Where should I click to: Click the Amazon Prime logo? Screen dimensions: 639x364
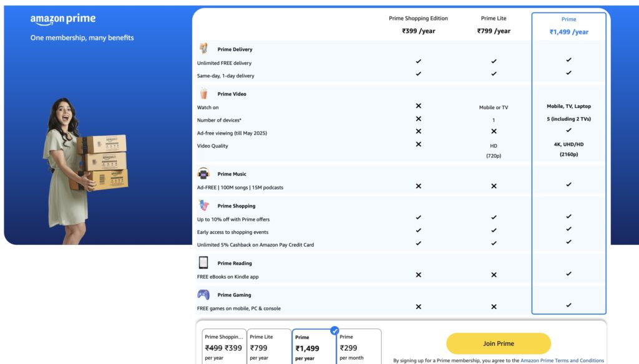pos(63,19)
